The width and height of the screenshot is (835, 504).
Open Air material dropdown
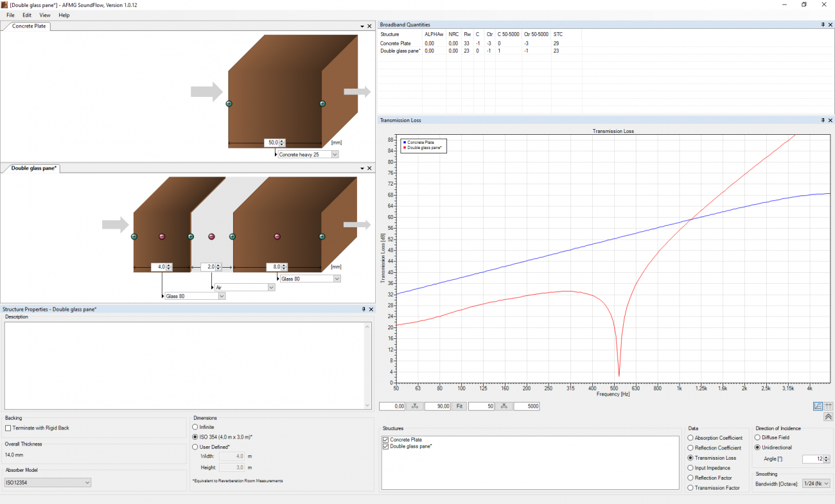point(271,288)
